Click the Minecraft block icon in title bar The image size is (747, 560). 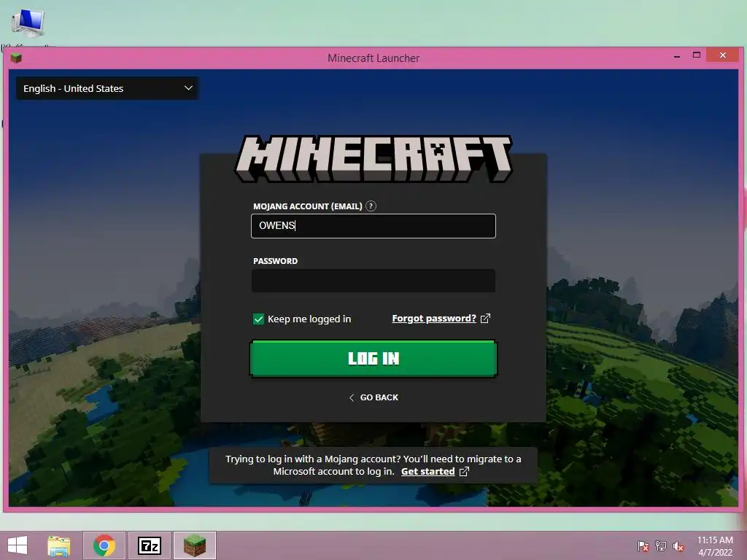coord(16,58)
